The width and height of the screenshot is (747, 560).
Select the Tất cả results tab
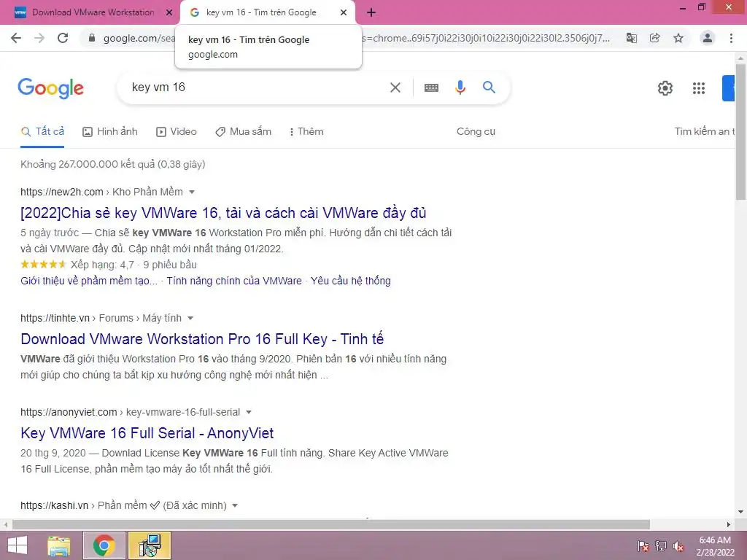(x=42, y=131)
